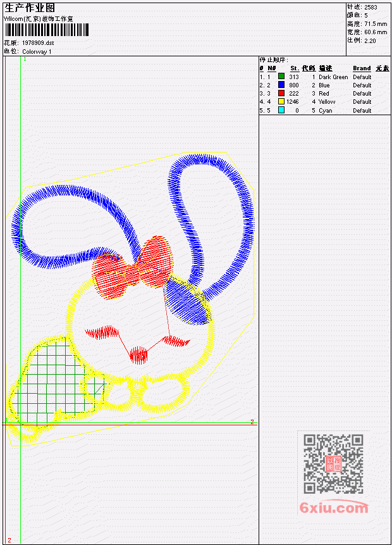Select the 'Cyan' description in row 5
This screenshot has height=545, width=392.
pyautogui.click(x=326, y=111)
